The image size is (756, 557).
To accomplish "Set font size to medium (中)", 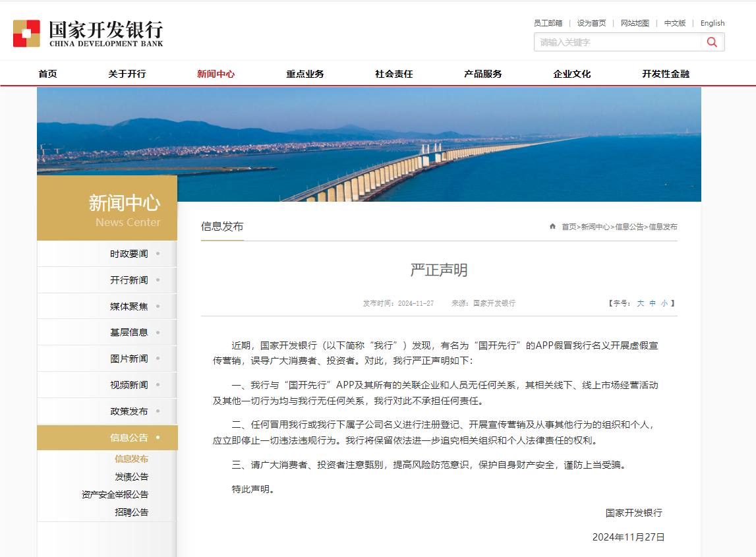I will tap(653, 303).
